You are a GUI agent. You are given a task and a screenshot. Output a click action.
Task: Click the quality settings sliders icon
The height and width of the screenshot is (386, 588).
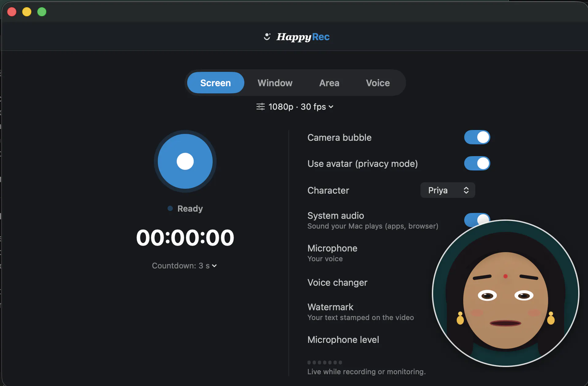260,107
